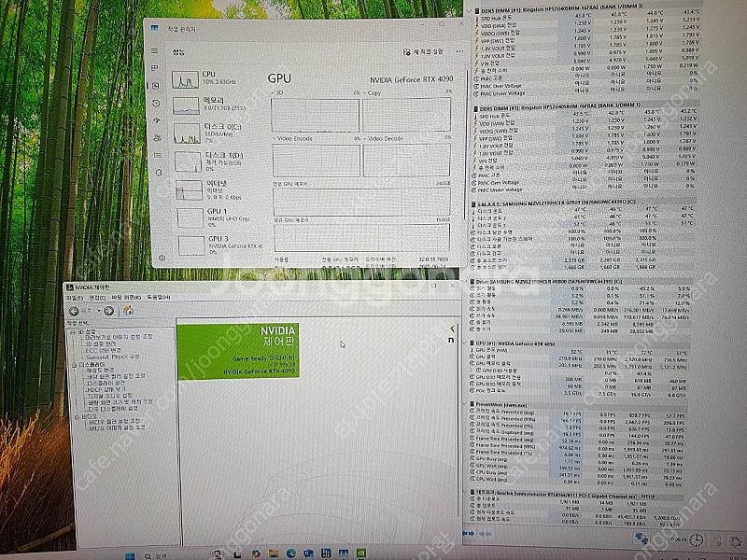The height and width of the screenshot is (560, 747).
Task: Open Surround, PhysX 구성 tree item
Action: point(112,357)
